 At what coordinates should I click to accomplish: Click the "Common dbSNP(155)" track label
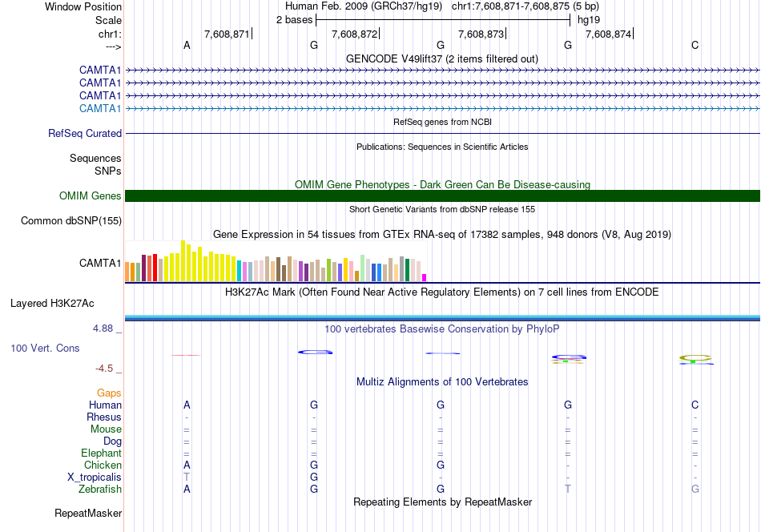(71, 221)
